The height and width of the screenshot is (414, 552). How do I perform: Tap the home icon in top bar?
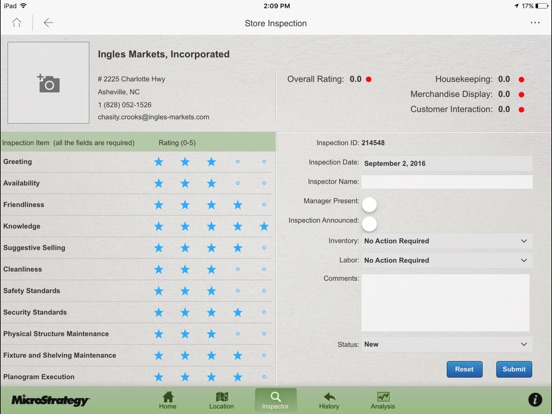pyautogui.click(x=17, y=23)
